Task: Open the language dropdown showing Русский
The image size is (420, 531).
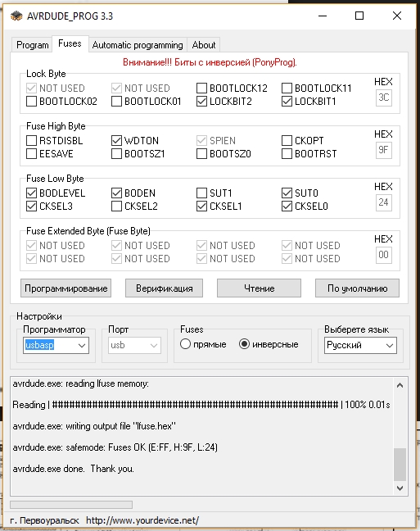Action: tap(360, 346)
